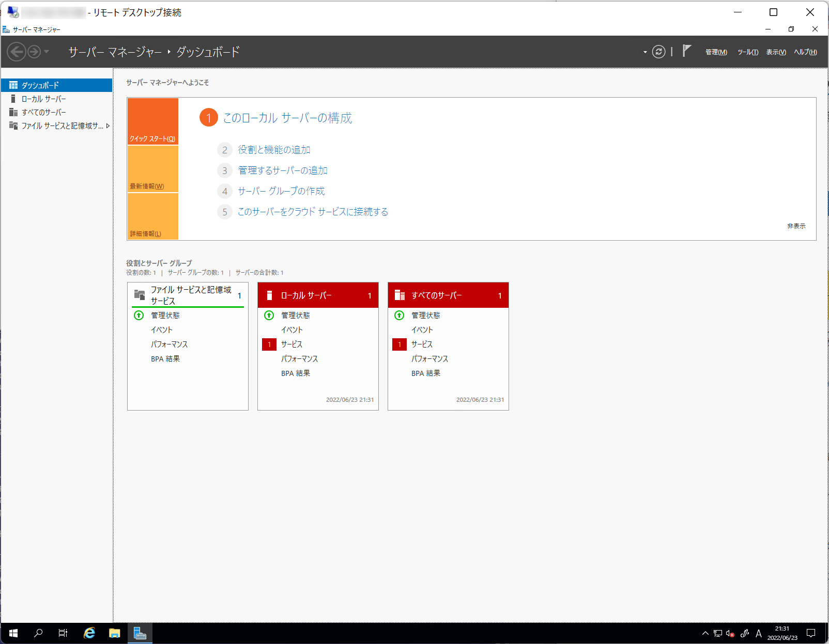The width and height of the screenshot is (829, 644).
Task: Open the Windows Start menu
Action: (13, 633)
